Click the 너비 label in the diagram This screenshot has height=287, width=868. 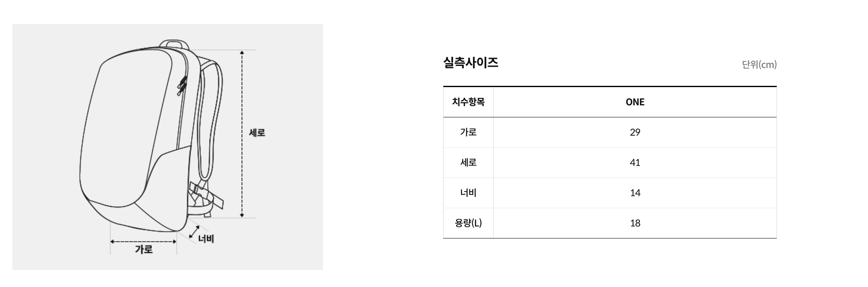(x=206, y=239)
